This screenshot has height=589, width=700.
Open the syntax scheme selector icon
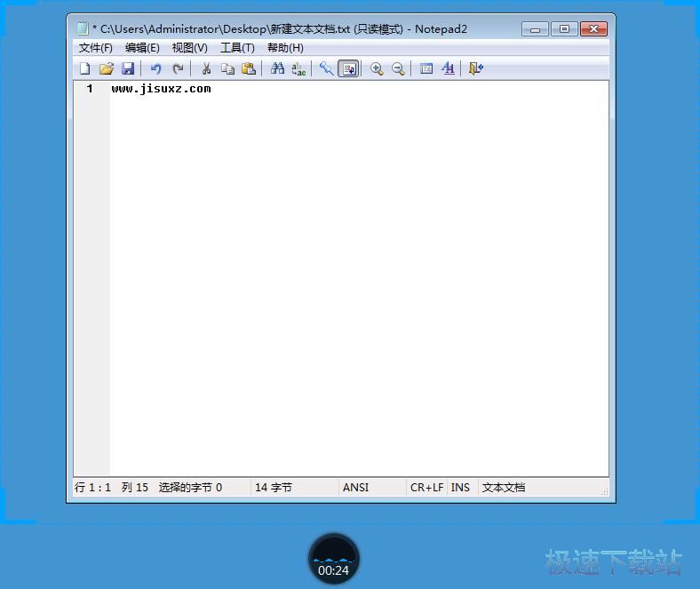426,68
